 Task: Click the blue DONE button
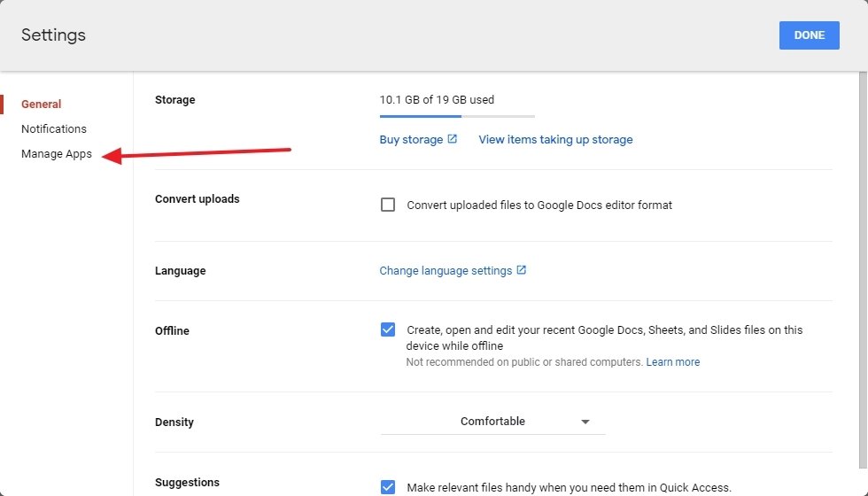pos(810,35)
